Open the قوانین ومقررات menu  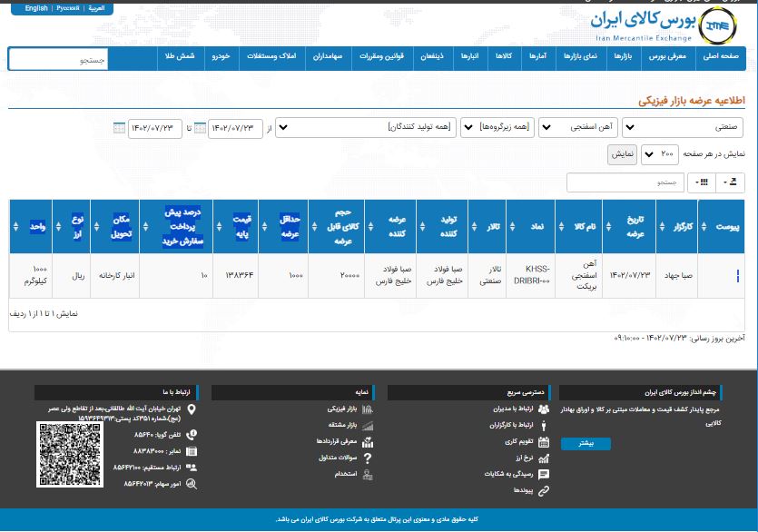point(382,56)
